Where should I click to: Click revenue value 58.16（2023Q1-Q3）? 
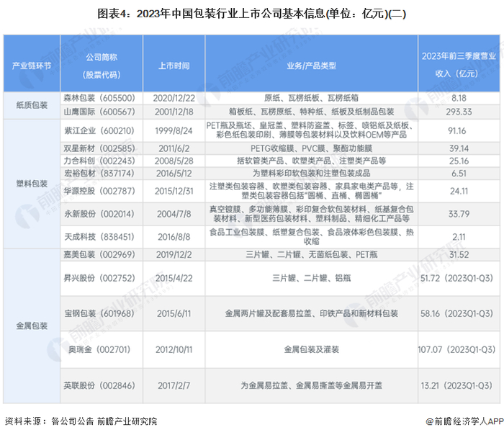click(456, 313)
